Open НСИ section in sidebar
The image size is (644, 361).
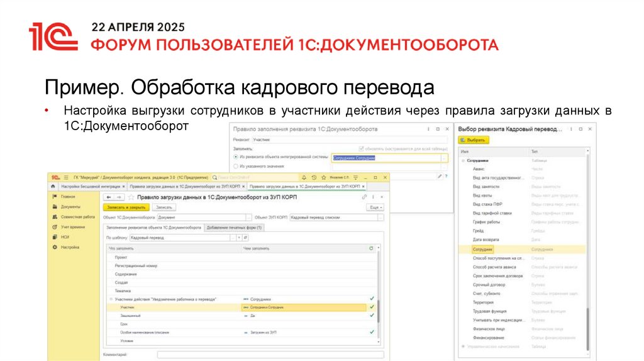(61, 237)
